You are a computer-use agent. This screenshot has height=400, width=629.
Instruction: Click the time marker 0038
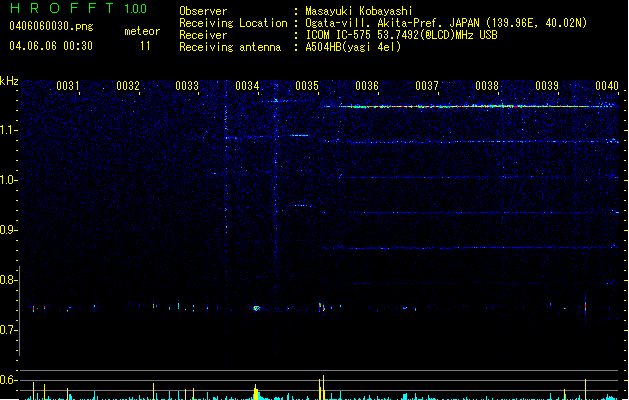point(487,85)
